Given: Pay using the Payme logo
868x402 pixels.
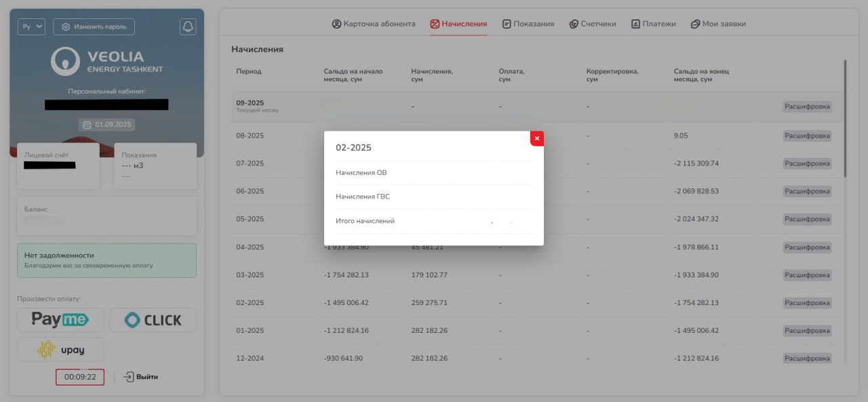Looking at the screenshot, I should point(60,320).
